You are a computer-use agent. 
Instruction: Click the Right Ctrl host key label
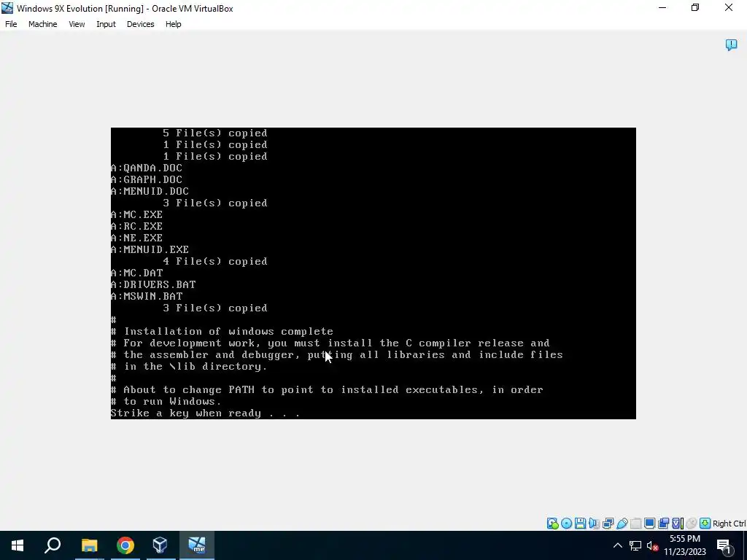(x=729, y=524)
